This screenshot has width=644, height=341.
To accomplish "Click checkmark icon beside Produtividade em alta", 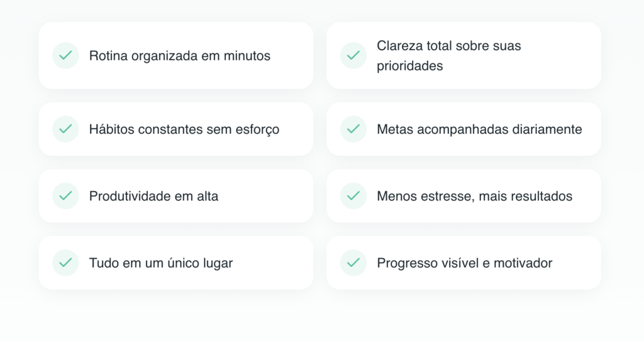I will coord(65,195).
